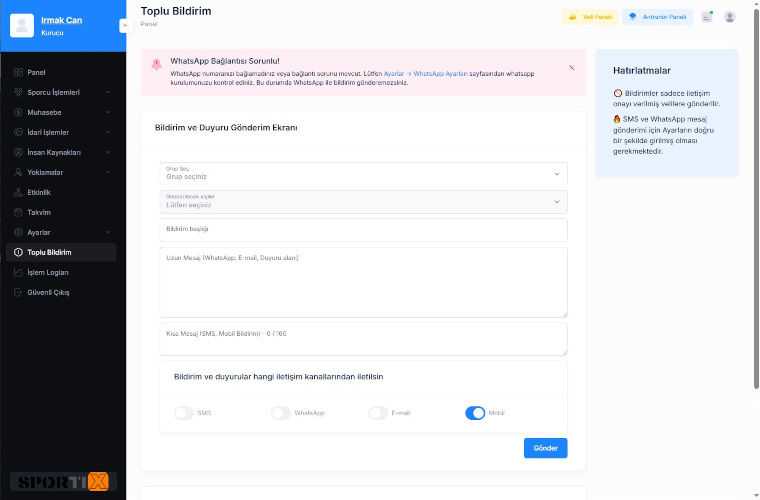Open the Grup Seç dropdown
Screen dimensions: 760x500
(x=364, y=173)
